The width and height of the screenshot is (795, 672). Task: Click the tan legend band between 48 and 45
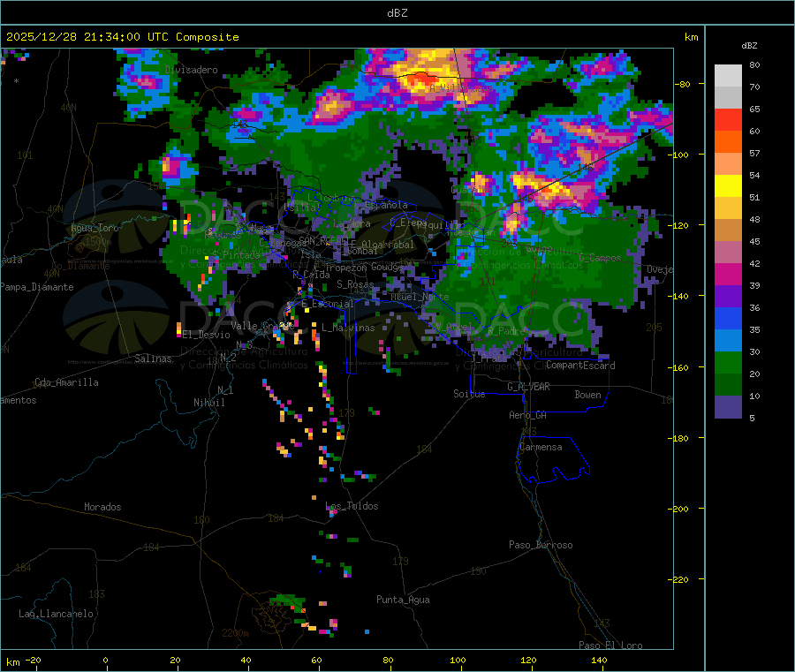[x=728, y=230]
